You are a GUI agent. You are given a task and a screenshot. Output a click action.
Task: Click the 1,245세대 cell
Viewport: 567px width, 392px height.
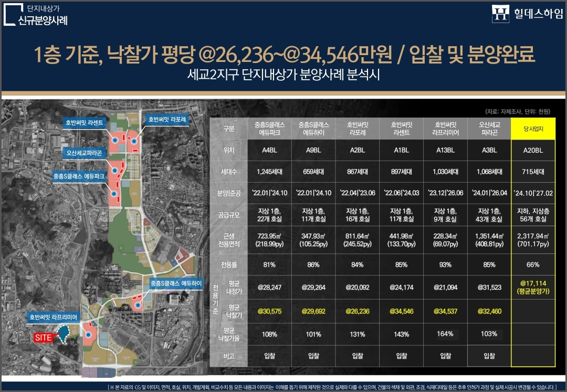pos(269,172)
